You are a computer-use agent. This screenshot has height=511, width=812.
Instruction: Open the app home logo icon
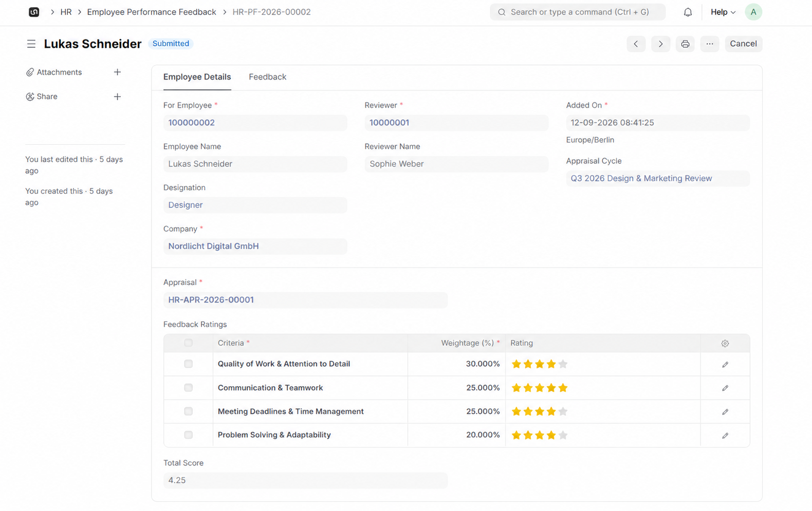coord(34,12)
